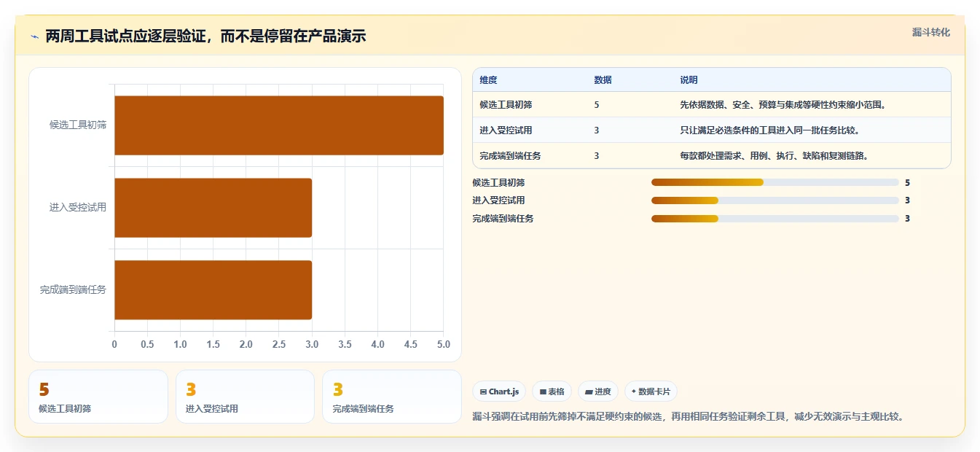Click the progress list label '候选工具初筛'

coord(498,183)
